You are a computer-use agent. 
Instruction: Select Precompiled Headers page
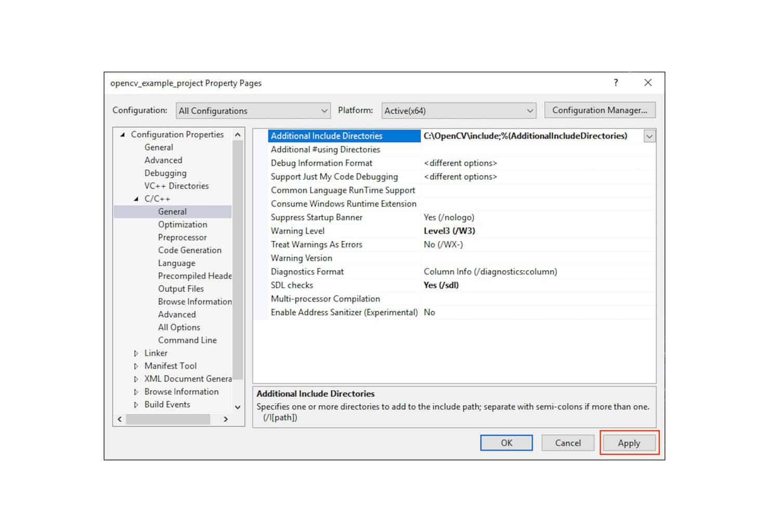pyautogui.click(x=195, y=276)
